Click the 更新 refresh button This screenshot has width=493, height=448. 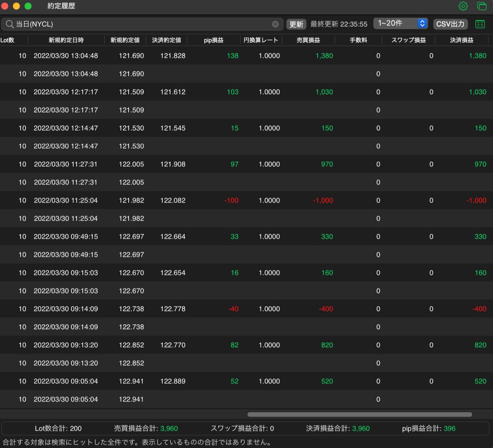tap(296, 24)
